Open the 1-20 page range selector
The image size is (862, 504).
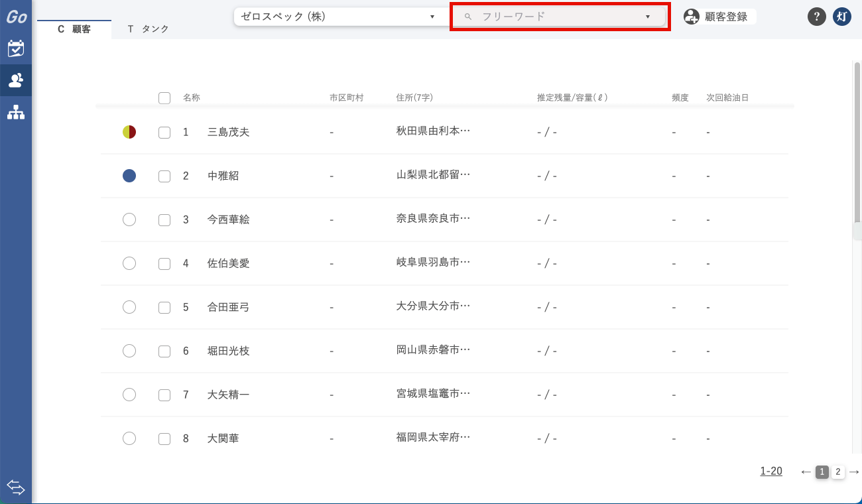pyautogui.click(x=771, y=472)
